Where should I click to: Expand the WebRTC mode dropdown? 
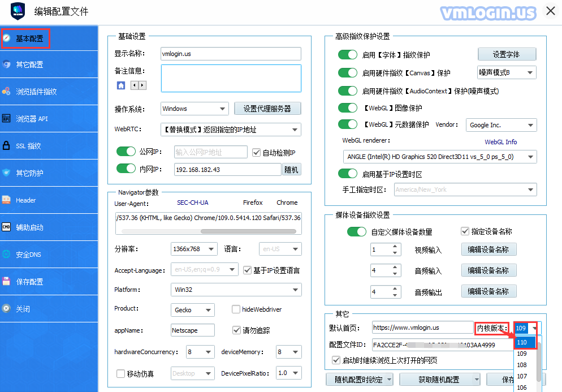(x=231, y=130)
